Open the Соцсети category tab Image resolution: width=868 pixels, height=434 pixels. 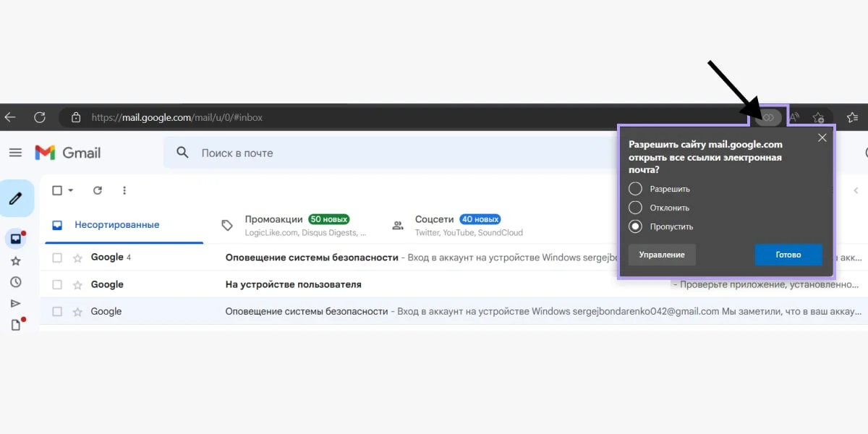(435, 218)
